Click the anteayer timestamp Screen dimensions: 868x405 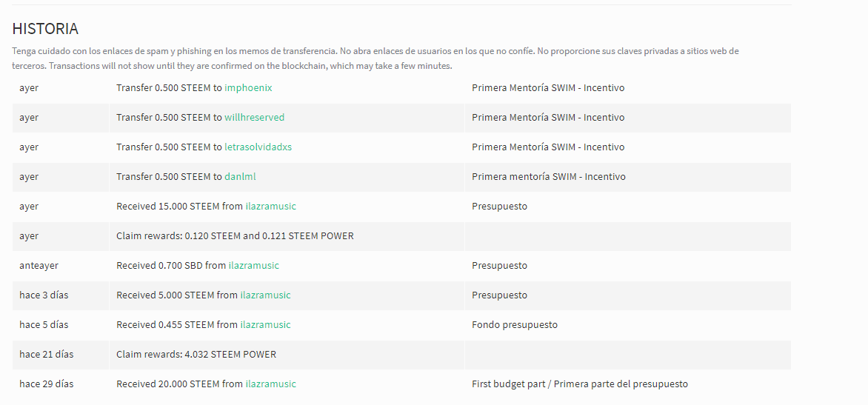point(39,266)
